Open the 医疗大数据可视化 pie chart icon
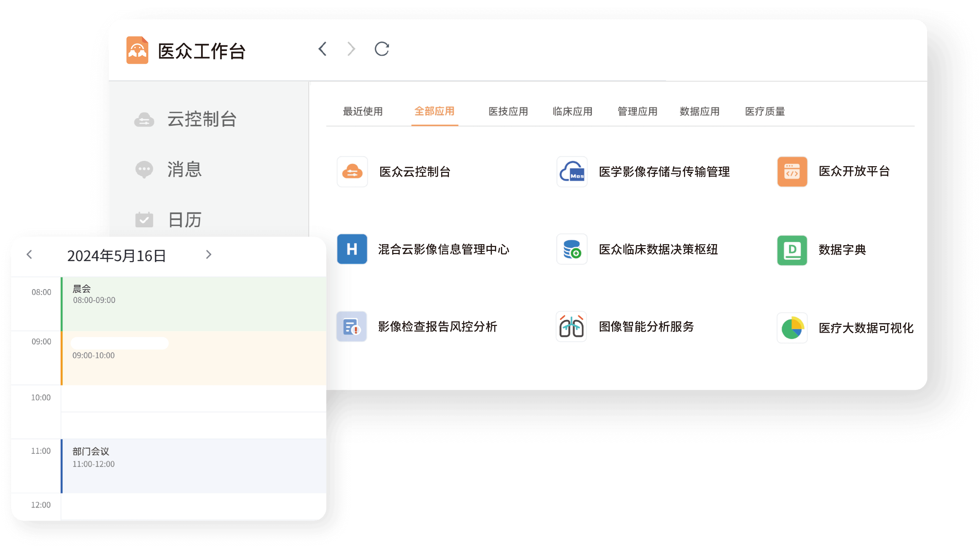980x546 pixels. tap(792, 328)
